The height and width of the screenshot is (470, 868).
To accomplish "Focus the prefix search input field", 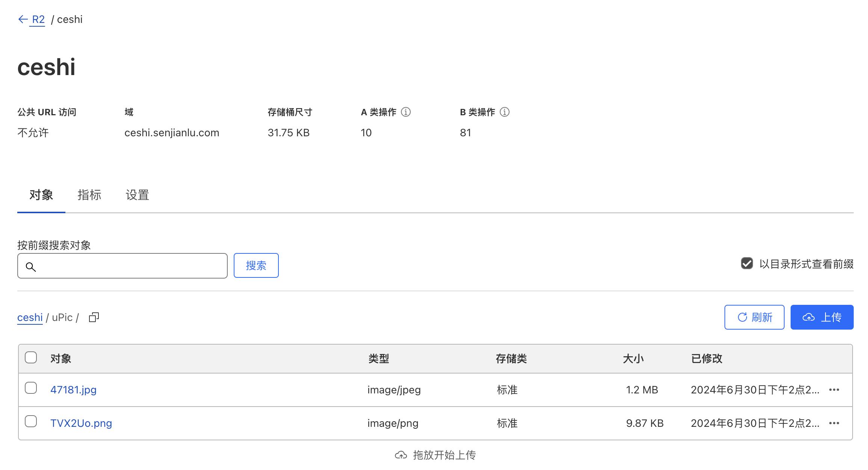I will (122, 266).
